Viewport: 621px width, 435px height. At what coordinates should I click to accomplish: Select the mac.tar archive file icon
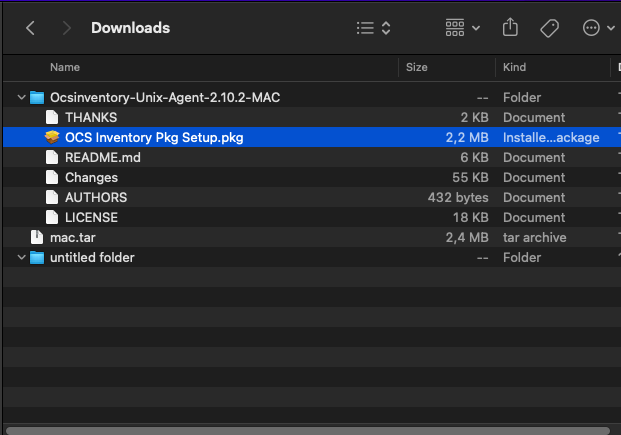[37, 237]
